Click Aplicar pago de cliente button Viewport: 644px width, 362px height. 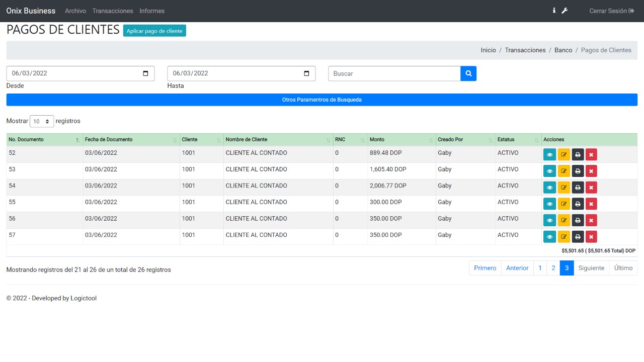(154, 31)
